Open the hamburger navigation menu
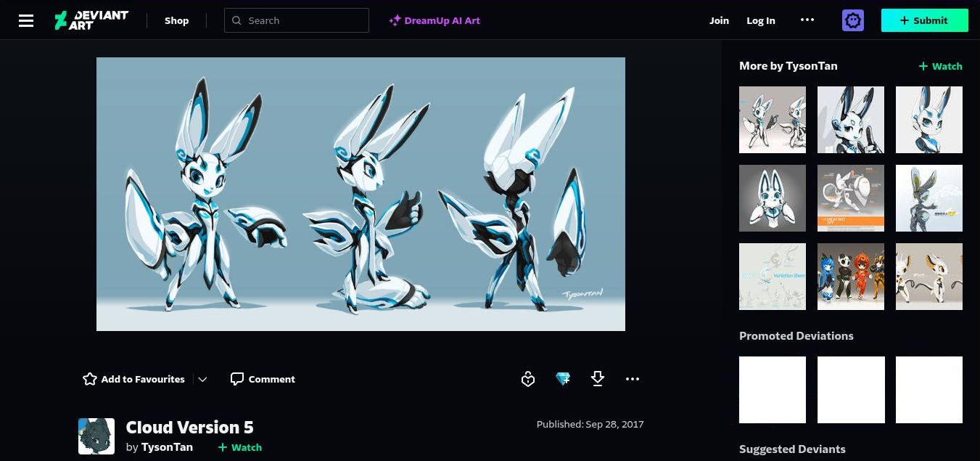 (x=26, y=20)
